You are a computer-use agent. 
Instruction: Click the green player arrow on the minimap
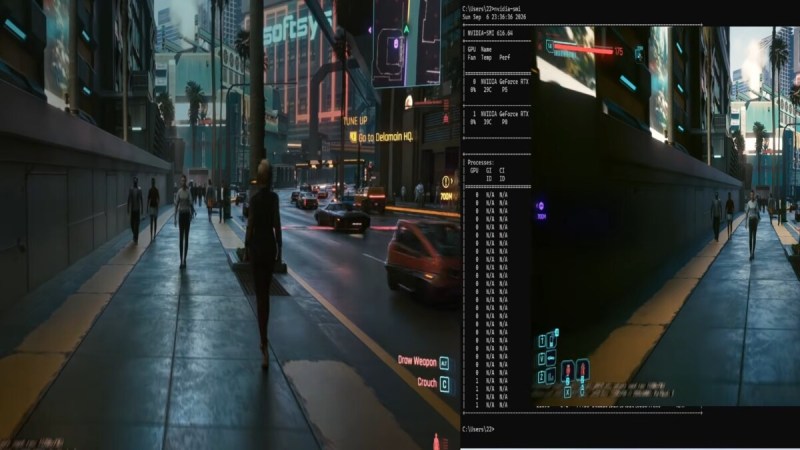(x=406, y=30)
